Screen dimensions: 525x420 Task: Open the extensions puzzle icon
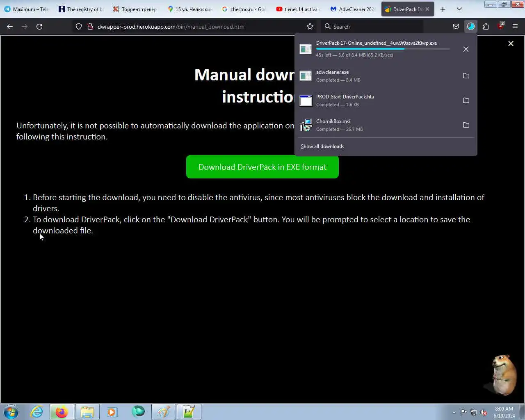(x=486, y=26)
